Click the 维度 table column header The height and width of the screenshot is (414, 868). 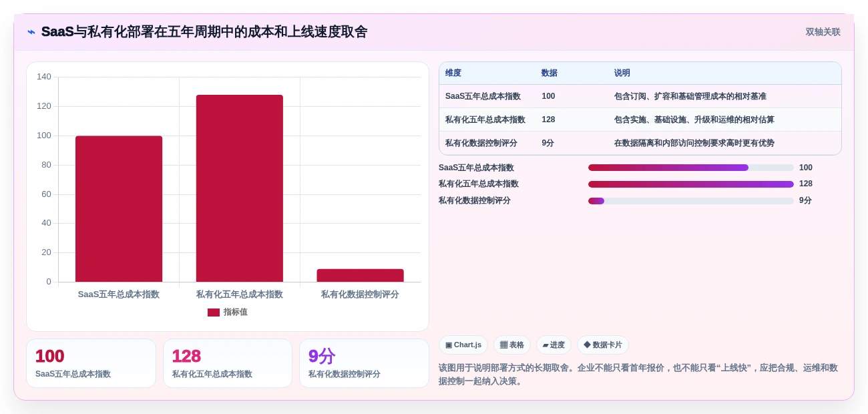pyautogui.click(x=453, y=73)
